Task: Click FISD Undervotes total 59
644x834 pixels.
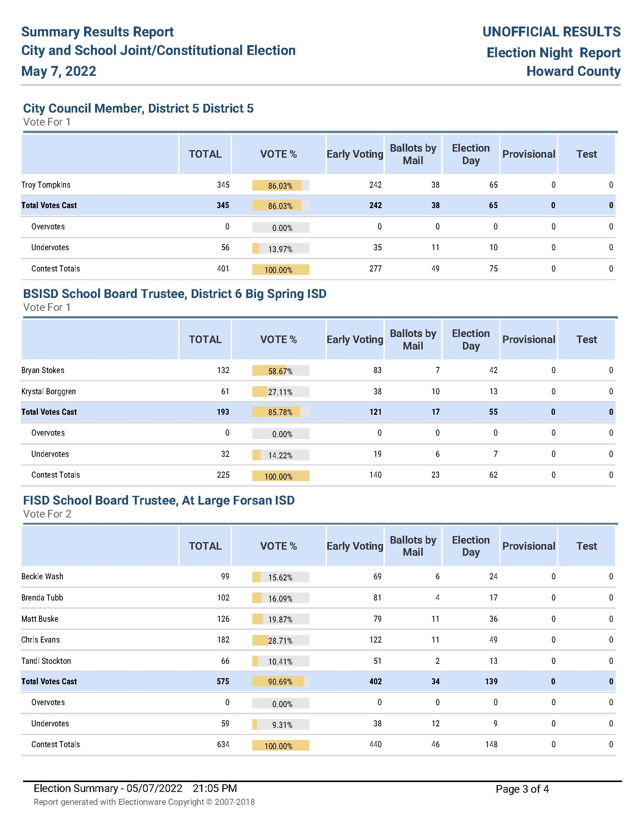Action: pos(225,723)
